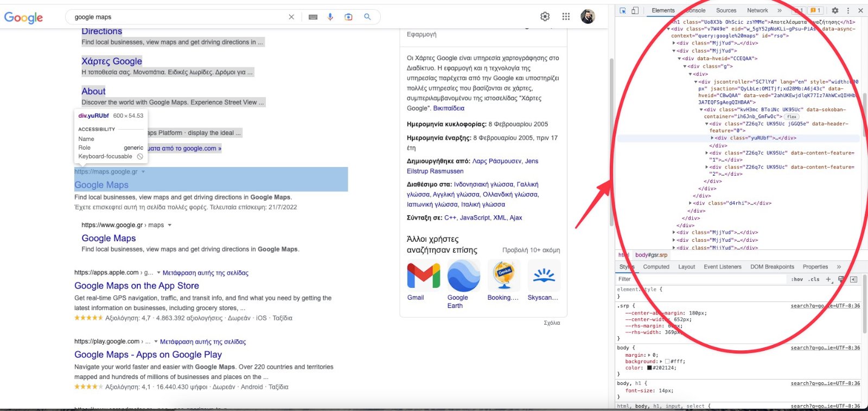The height and width of the screenshot is (411, 868).
Task: Expand the data-content-feature 1 div node
Action: tap(706, 153)
